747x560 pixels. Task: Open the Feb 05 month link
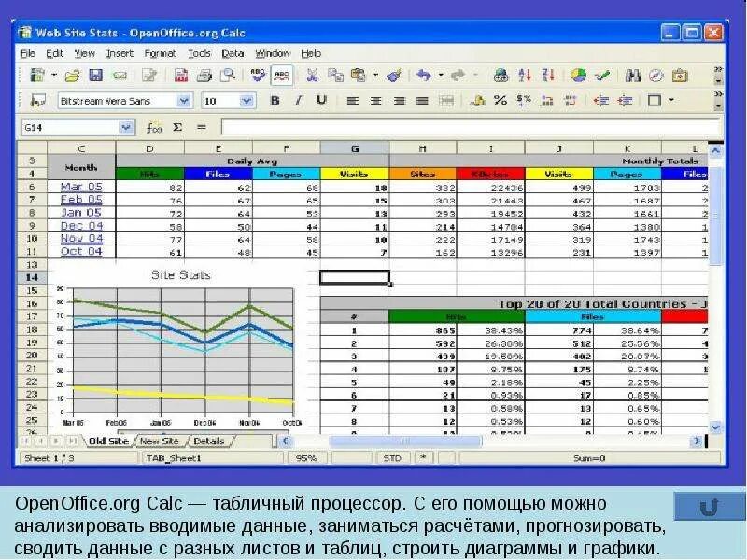click(81, 200)
